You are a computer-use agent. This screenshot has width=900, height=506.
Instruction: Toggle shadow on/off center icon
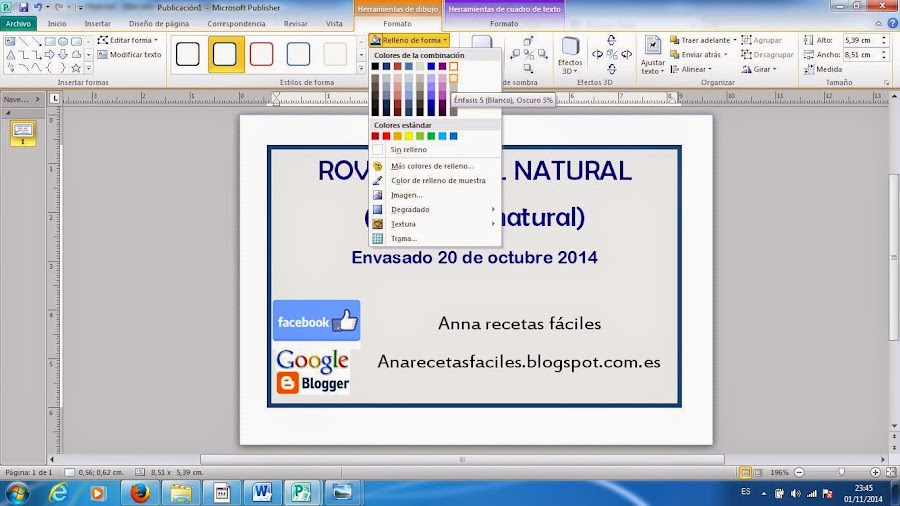[529, 55]
